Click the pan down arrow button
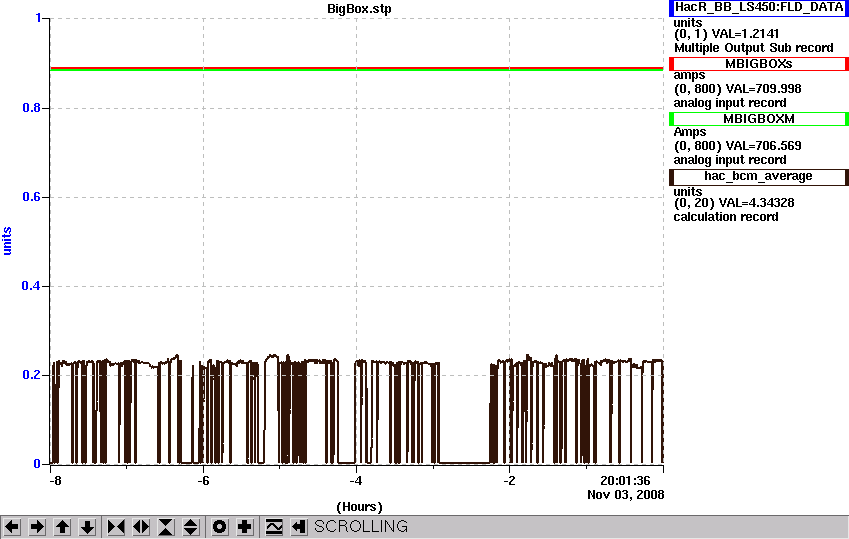Image resolution: width=849 pixels, height=539 pixels. pyautogui.click(x=88, y=527)
